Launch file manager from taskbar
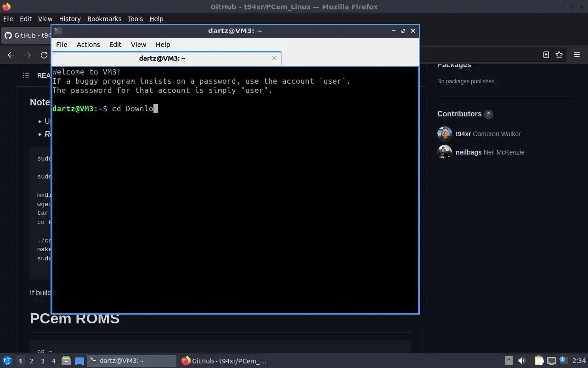 point(66,361)
